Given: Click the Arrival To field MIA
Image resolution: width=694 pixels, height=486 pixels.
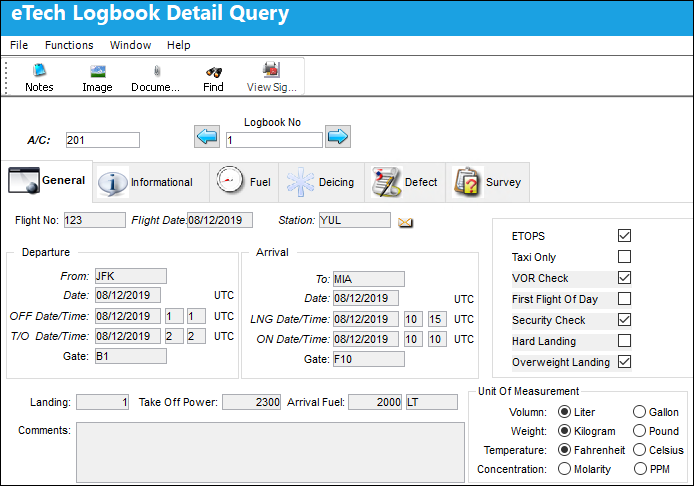Looking at the screenshot, I should point(369,279).
